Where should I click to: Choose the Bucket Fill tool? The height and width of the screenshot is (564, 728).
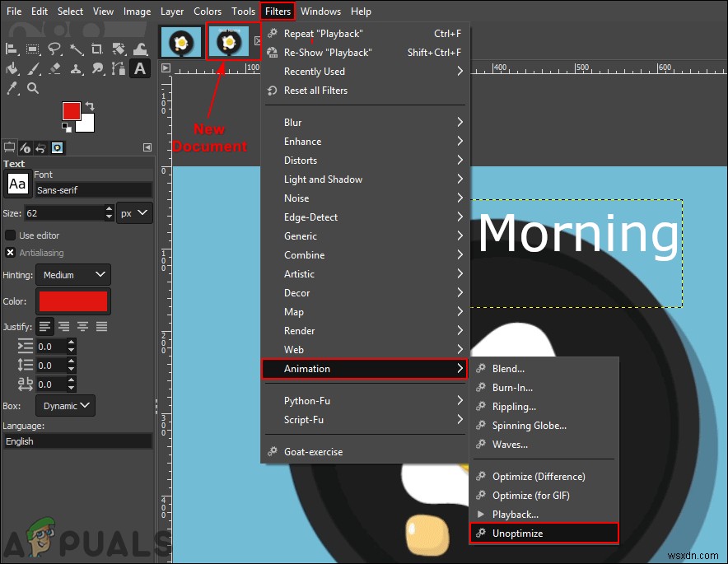point(12,69)
